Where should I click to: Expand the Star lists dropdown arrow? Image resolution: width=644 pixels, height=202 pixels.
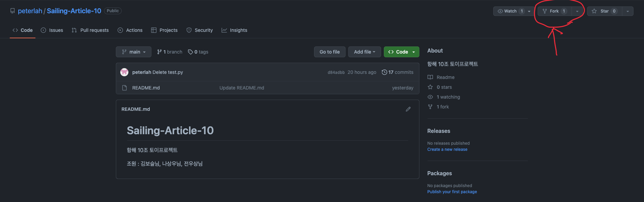(628, 11)
